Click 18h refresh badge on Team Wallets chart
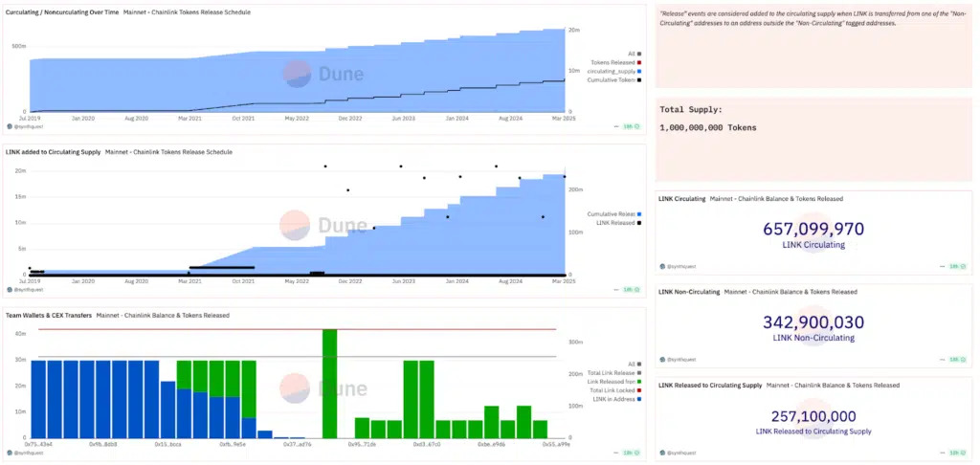 tap(632, 454)
